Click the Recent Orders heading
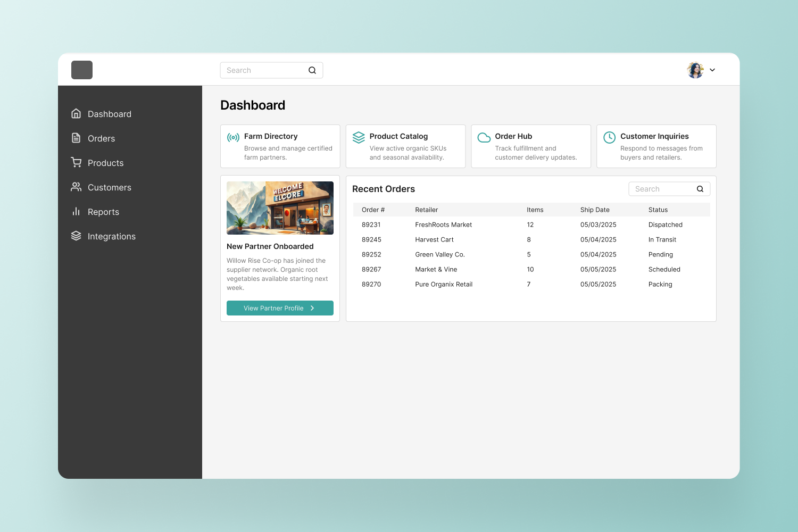 click(384, 189)
